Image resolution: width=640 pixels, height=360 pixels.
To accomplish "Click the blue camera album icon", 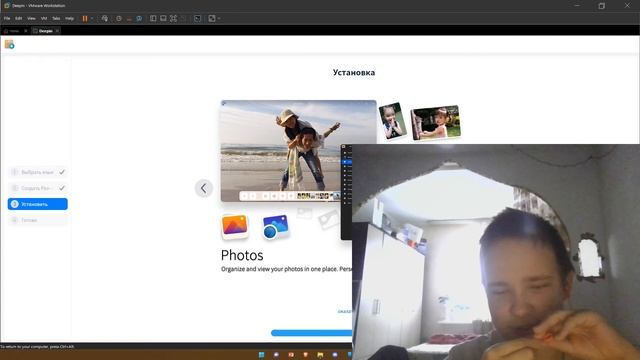I will (x=276, y=227).
